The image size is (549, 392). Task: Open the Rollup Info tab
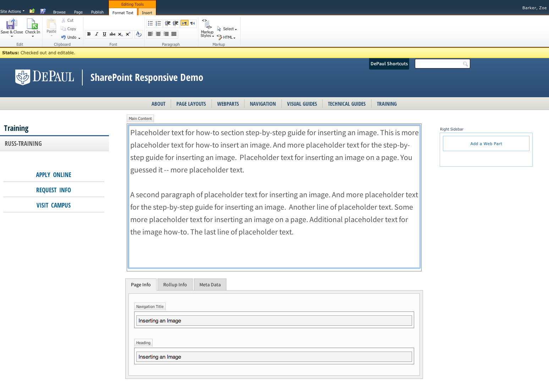click(x=175, y=285)
